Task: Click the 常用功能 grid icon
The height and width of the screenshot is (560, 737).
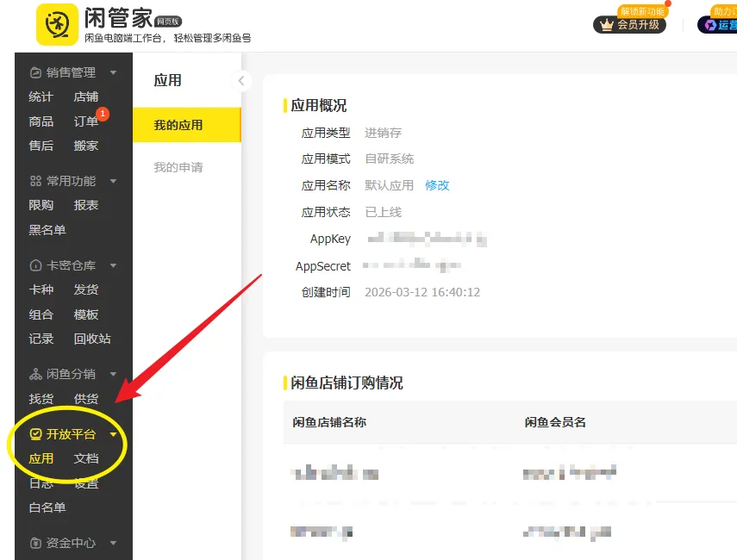Action: [x=35, y=181]
